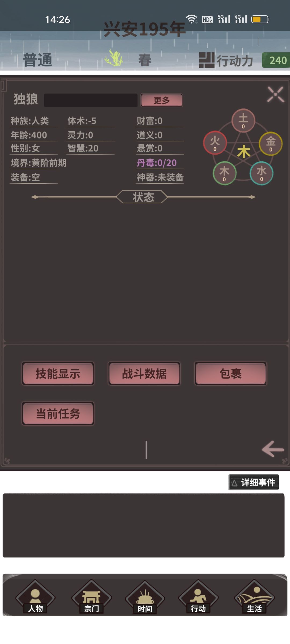Select the 金 metal element circle
Viewport: 290px width, 644px height.
click(x=271, y=144)
